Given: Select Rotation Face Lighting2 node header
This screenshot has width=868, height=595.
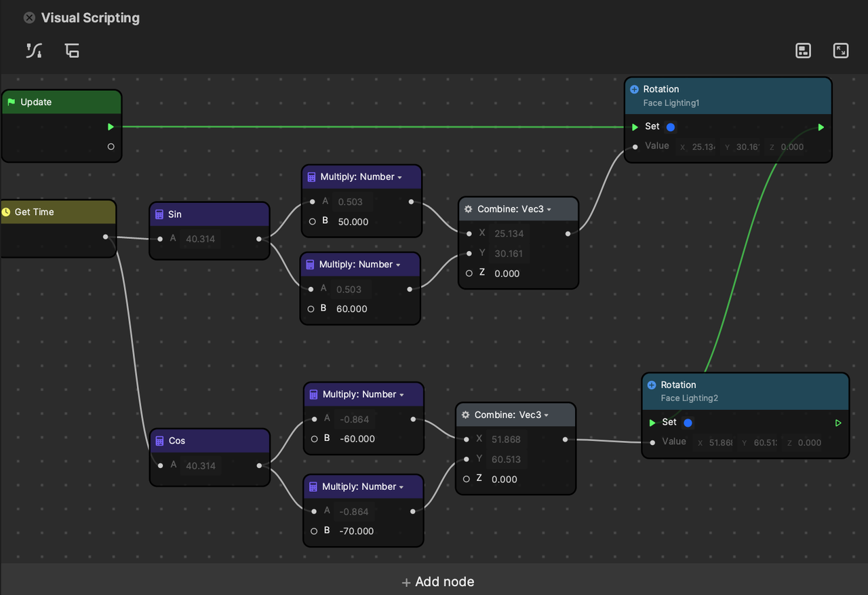Looking at the screenshot, I should [x=745, y=391].
